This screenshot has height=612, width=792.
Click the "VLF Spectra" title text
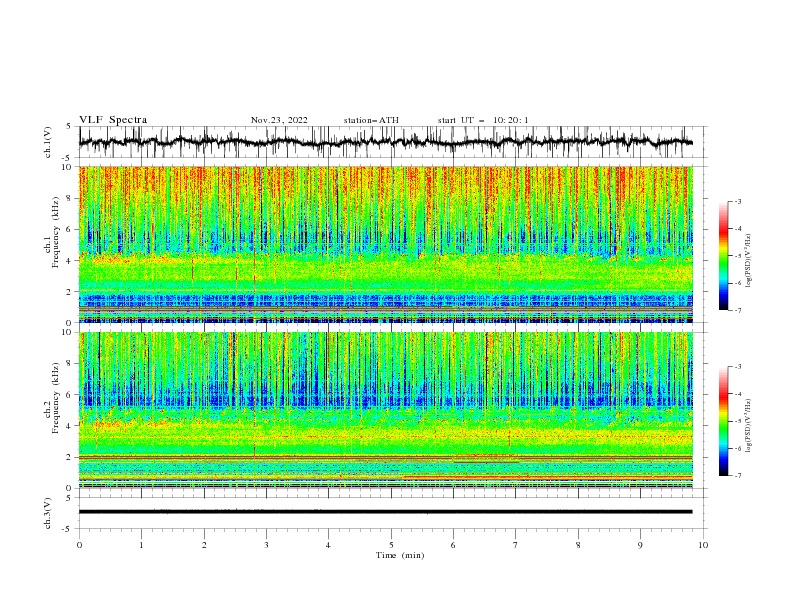coord(113,120)
